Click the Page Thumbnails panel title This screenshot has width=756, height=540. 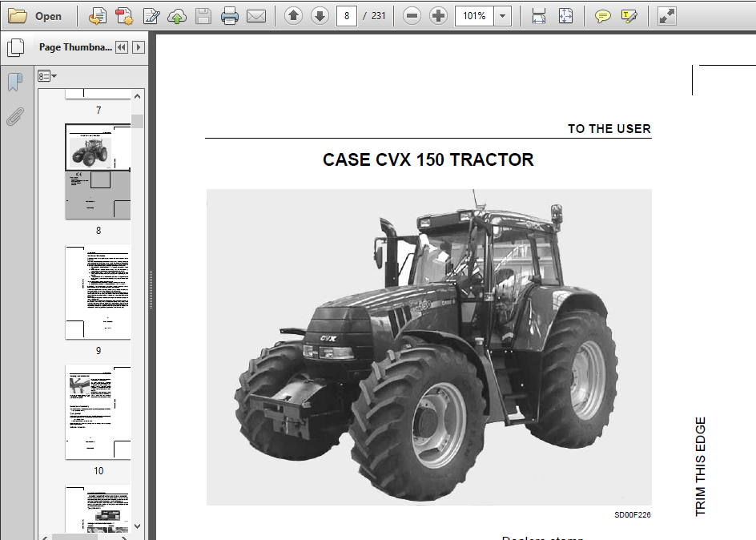(75, 47)
